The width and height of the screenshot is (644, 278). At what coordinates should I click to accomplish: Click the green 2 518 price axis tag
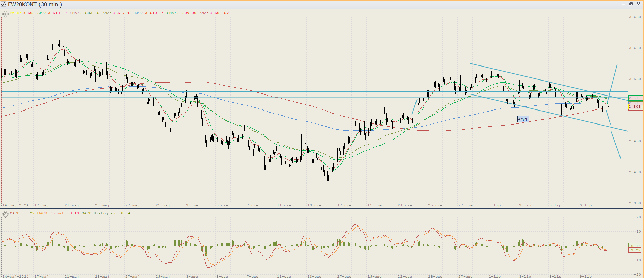click(635, 98)
